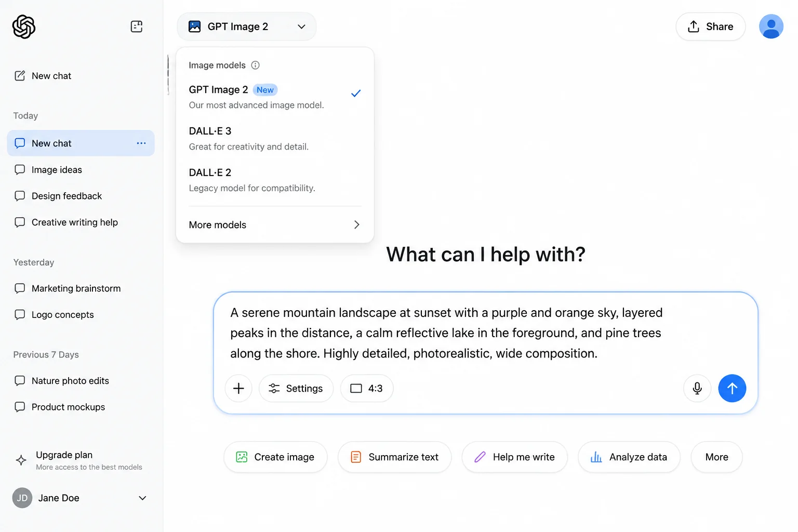Open the Design feedback conversation
This screenshot has width=798, height=532.
coord(81,196)
